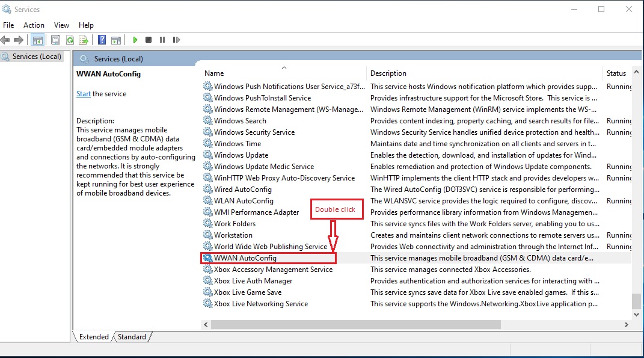644x358 pixels.
Task: Open the Action menu
Action: point(34,25)
